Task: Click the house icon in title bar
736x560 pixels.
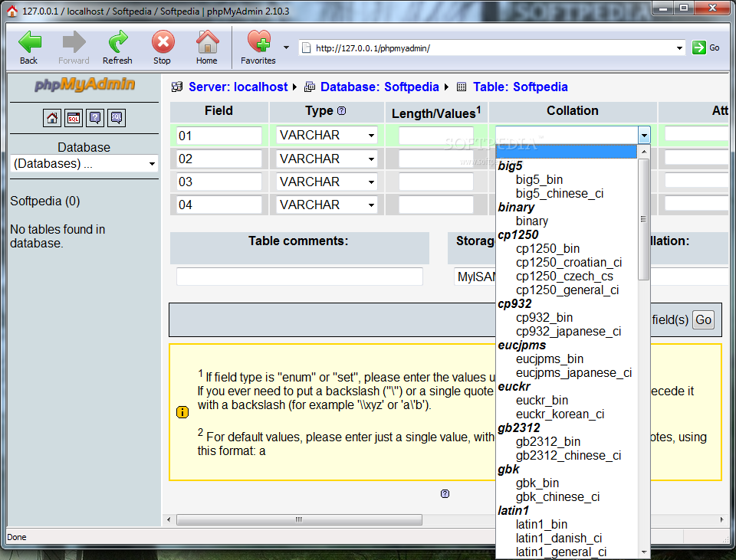Action: [x=12, y=11]
